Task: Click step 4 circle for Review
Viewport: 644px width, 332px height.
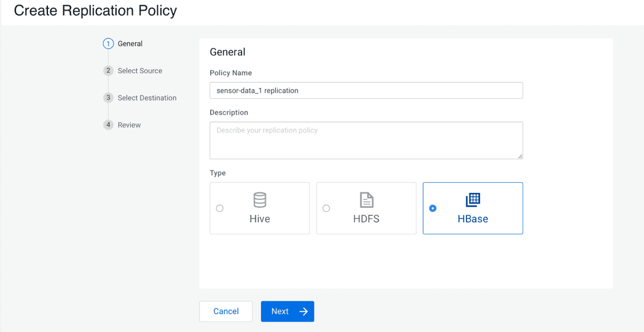Action: 108,125
